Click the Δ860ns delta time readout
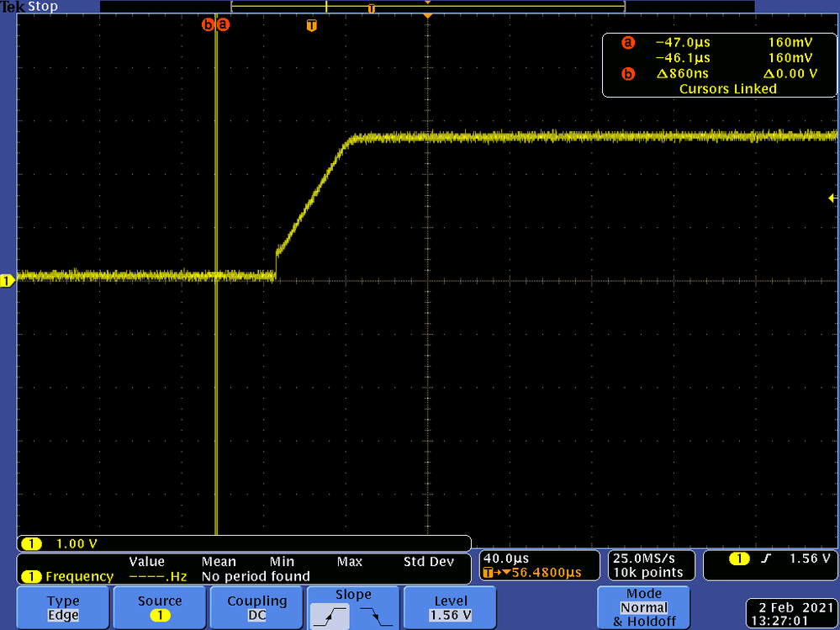The height and width of the screenshot is (630, 840). pos(683,73)
